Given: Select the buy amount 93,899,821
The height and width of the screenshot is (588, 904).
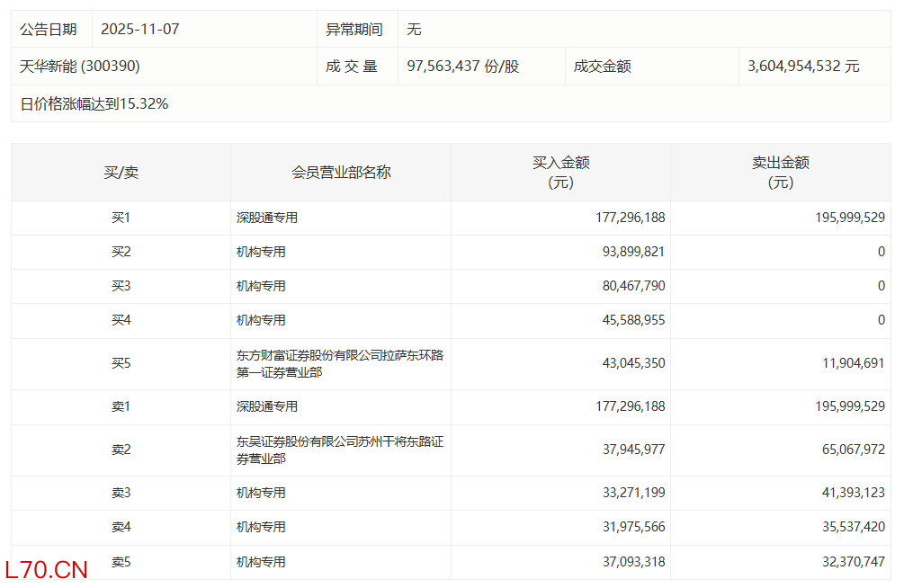Looking at the screenshot, I should coord(630,253).
